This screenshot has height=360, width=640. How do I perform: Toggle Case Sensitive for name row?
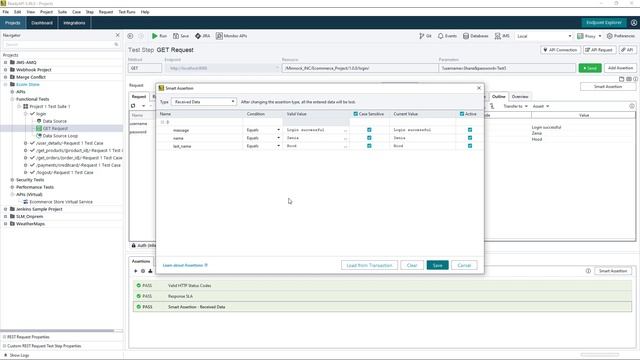tap(369, 138)
